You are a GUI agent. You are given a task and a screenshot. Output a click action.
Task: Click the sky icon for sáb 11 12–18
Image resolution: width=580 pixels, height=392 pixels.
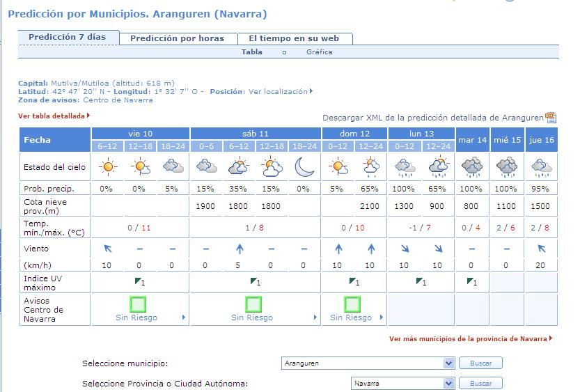272,166
